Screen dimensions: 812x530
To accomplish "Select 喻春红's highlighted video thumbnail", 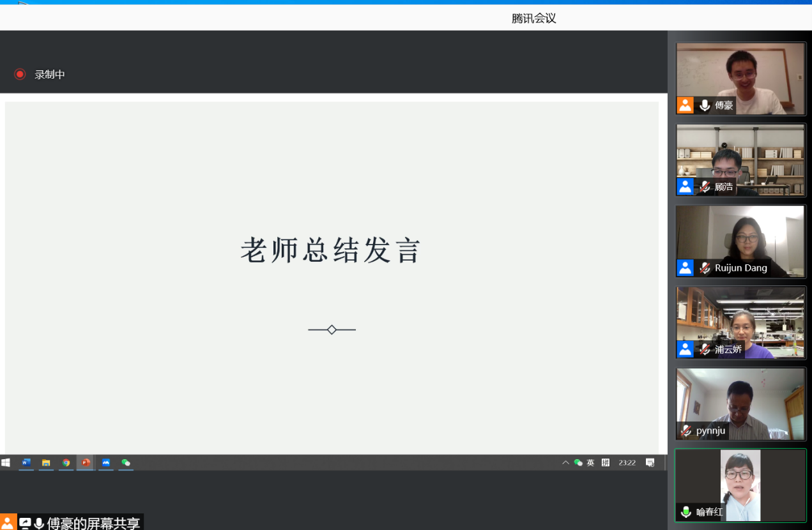I will coord(740,485).
